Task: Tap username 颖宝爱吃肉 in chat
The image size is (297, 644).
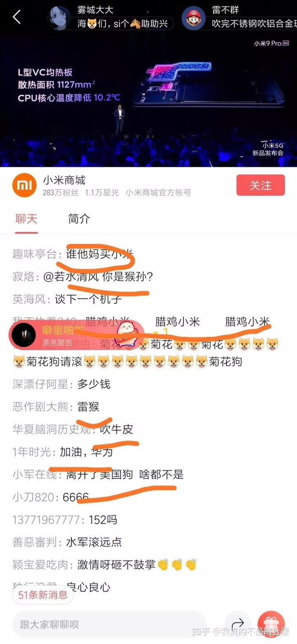Action: (40, 564)
